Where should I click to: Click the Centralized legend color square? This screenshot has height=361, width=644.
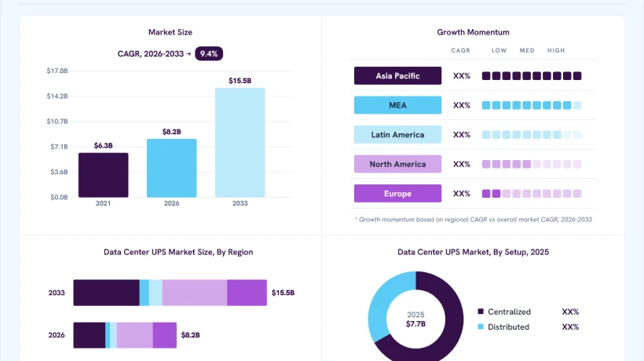(x=481, y=312)
